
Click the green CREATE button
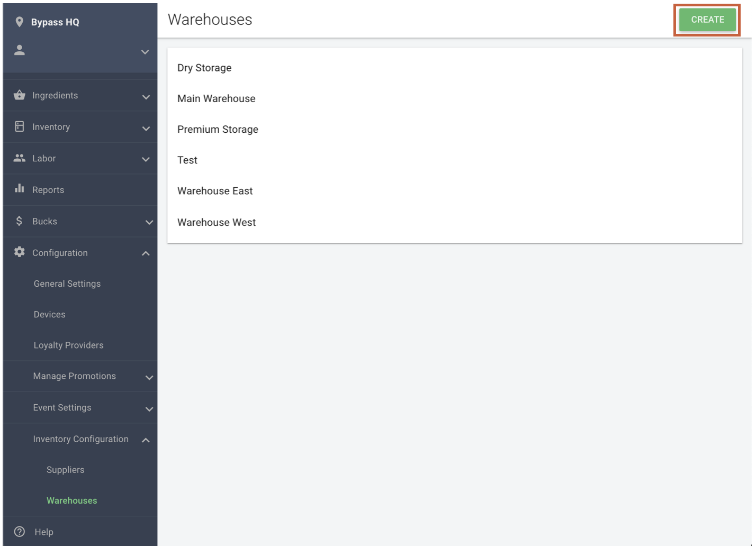point(707,20)
